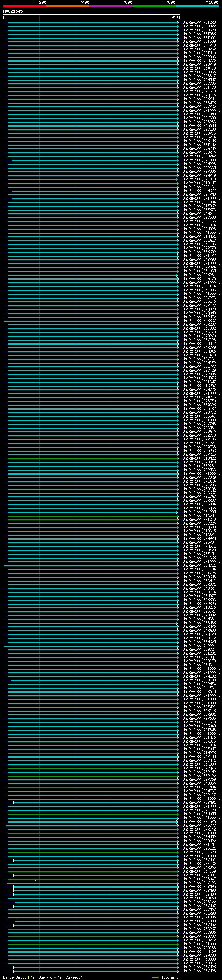
Task: Open UniRef100_C6LRD5 entry
Action: point(199,512)
